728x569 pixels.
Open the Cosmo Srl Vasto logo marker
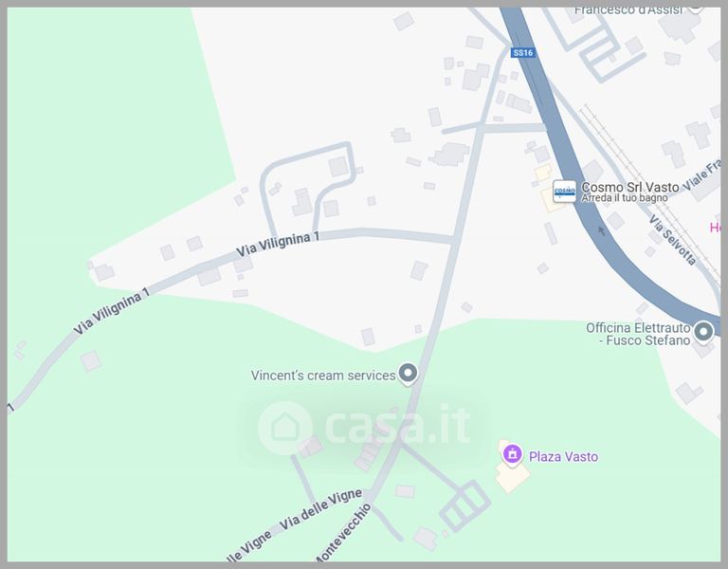pyautogui.click(x=565, y=192)
